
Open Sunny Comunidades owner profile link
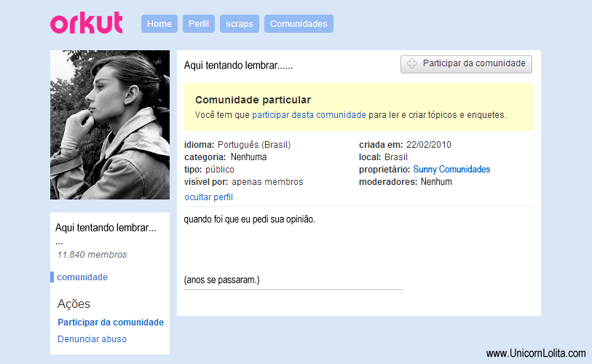451,169
